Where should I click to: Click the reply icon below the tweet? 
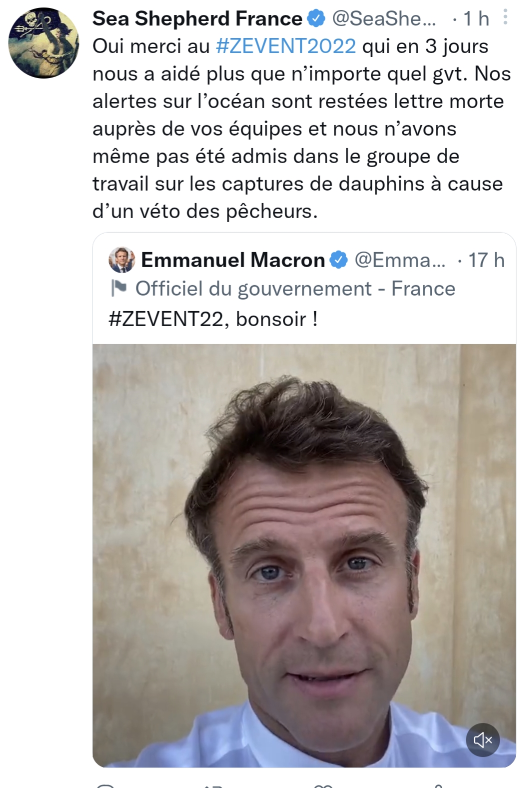point(105,785)
